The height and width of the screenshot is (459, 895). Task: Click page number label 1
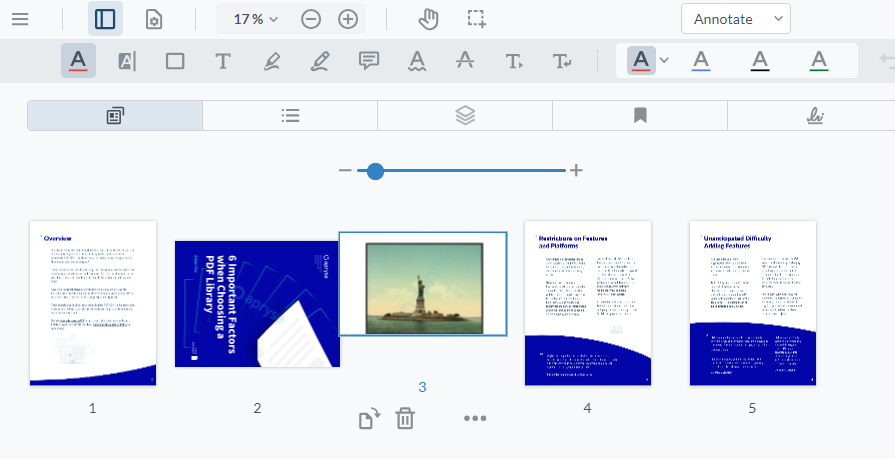point(92,408)
